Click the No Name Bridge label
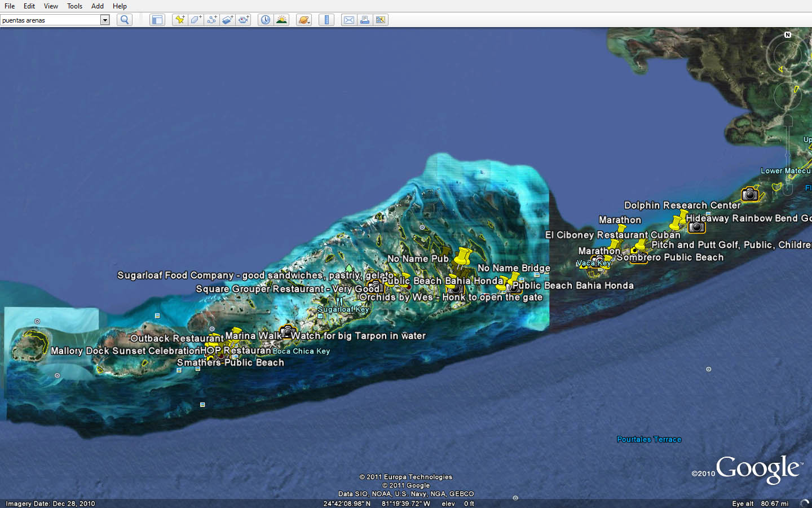This screenshot has width=812, height=508. click(x=514, y=268)
